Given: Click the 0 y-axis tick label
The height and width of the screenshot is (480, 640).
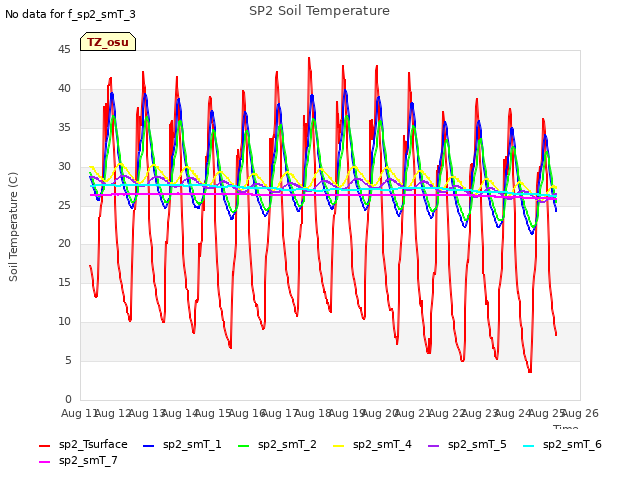Looking at the screenshot, I should click(68, 399).
